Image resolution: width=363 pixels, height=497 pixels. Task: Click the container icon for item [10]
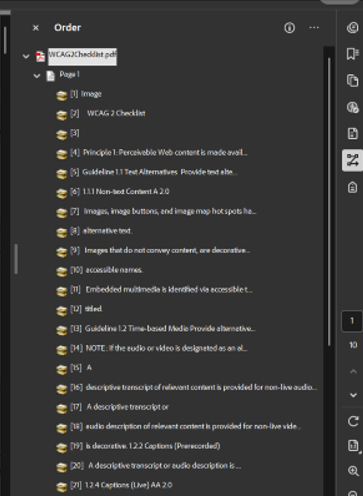click(x=62, y=272)
